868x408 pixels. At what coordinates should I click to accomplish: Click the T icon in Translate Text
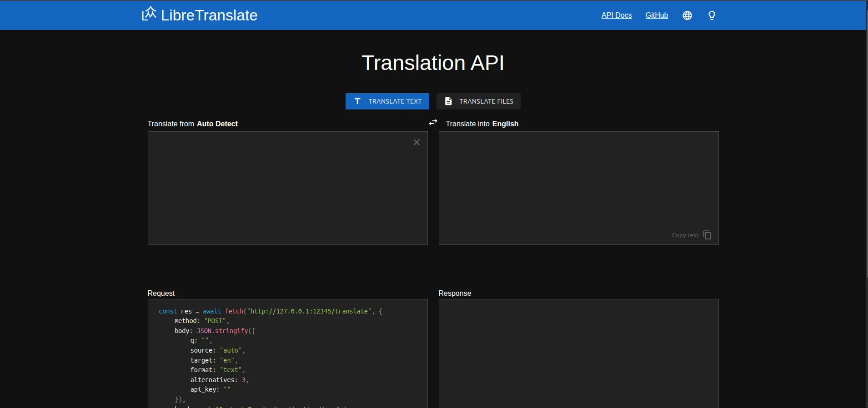(x=357, y=101)
